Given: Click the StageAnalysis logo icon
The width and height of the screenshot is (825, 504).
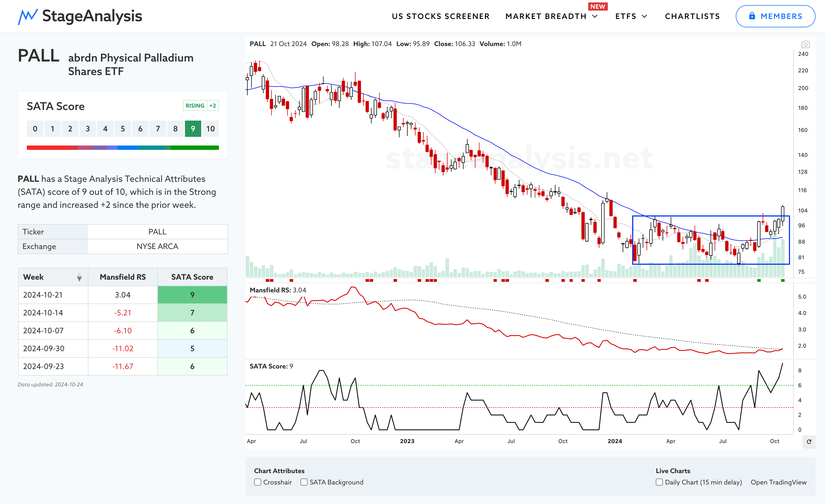Looking at the screenshot, I should 27,16.
